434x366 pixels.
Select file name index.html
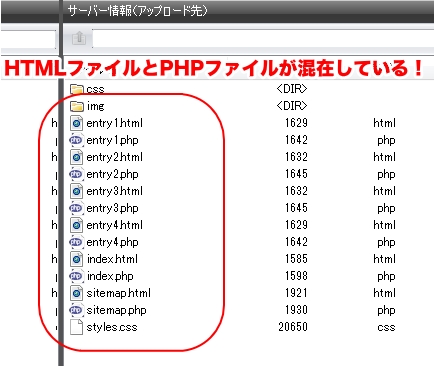click(x=112, y=259)
